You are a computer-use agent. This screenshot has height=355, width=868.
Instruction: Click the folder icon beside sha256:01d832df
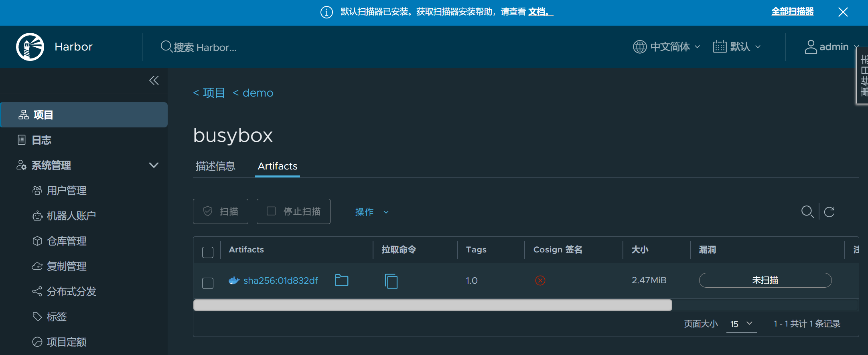(x=341, y=280)
